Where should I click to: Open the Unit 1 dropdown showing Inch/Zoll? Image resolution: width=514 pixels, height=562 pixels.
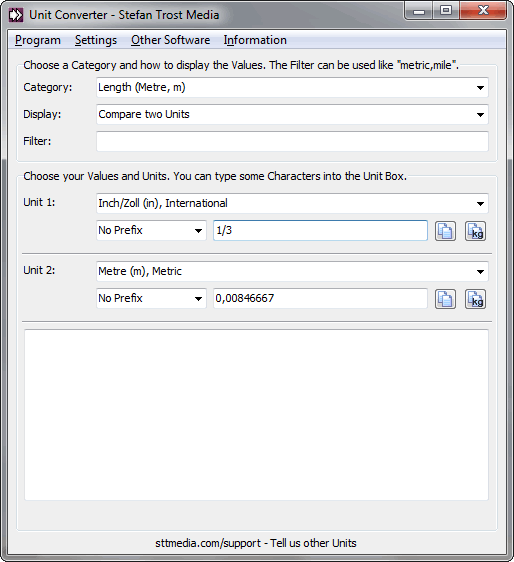tap(292, 203)
